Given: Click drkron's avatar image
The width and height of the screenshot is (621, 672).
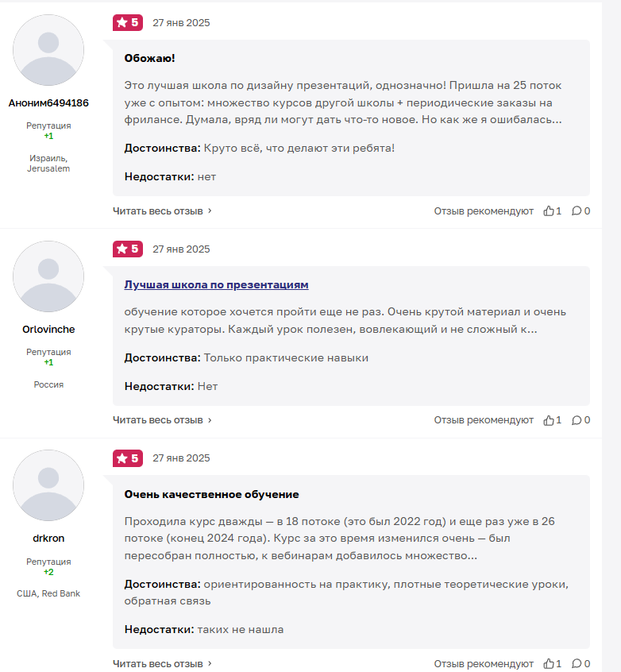Looking at the screenshot, I should (48, 485).
